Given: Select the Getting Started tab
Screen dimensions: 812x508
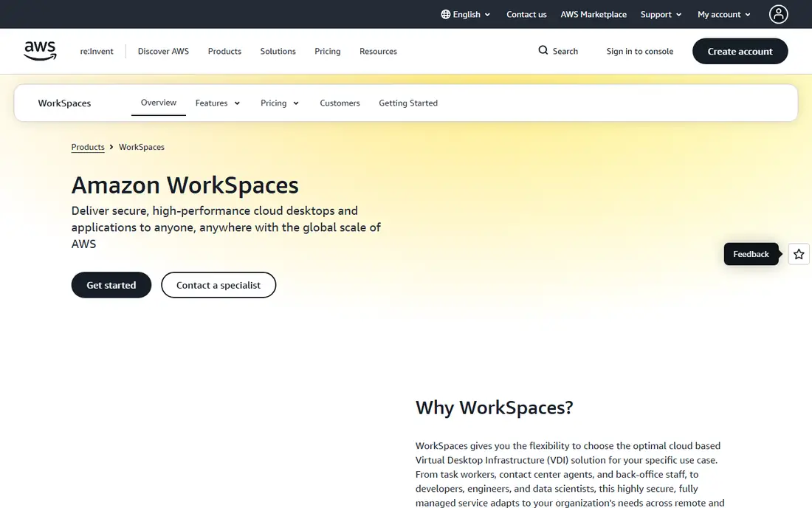Looking at the screenshot, I should [x=408, y=103].
